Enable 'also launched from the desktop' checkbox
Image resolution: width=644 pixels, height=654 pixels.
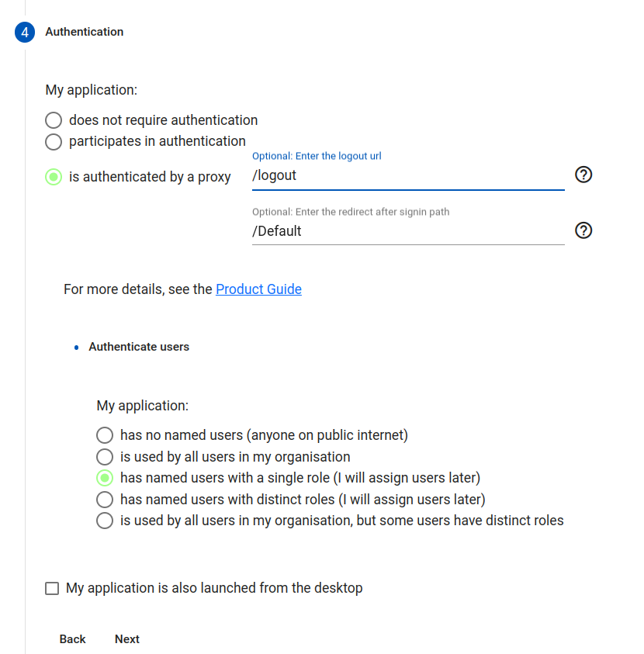pos(52,588)
